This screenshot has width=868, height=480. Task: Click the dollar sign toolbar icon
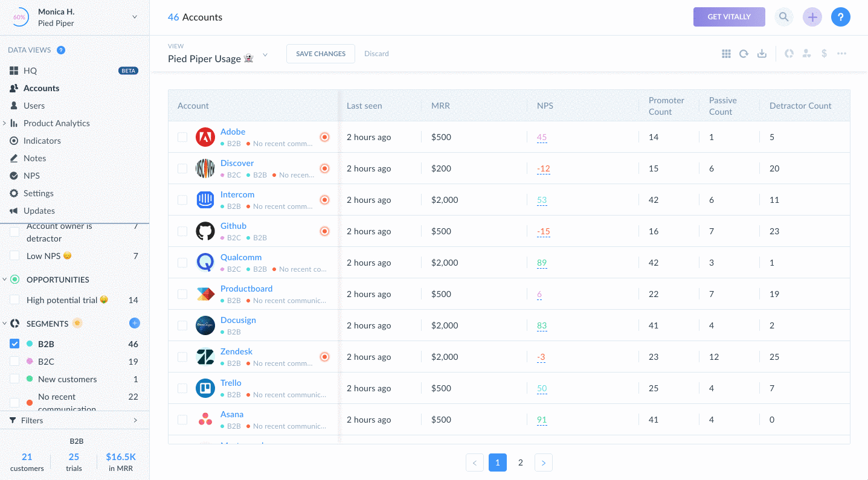point(825,54)
